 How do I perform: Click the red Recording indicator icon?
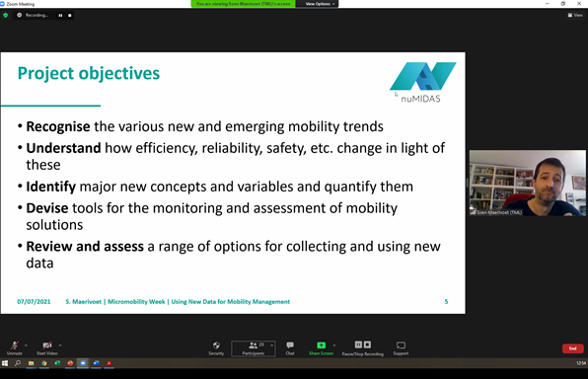(x=20, y=15)
